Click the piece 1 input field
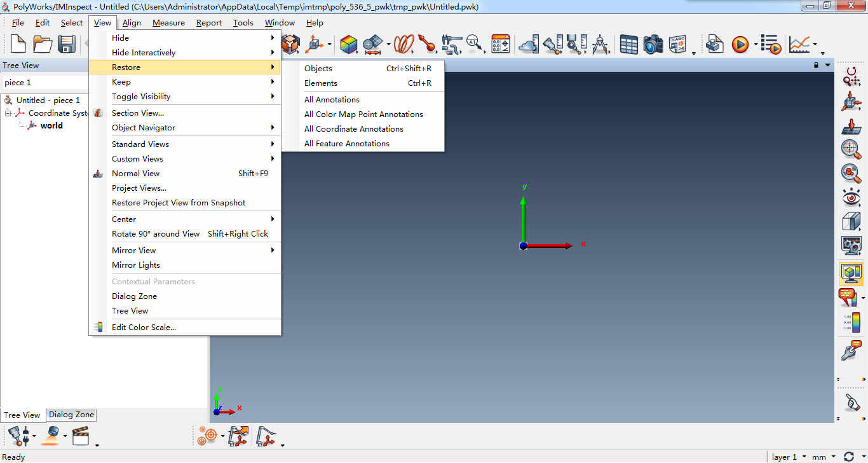Viewport: 868px width, 463px height. coord(46,83)
